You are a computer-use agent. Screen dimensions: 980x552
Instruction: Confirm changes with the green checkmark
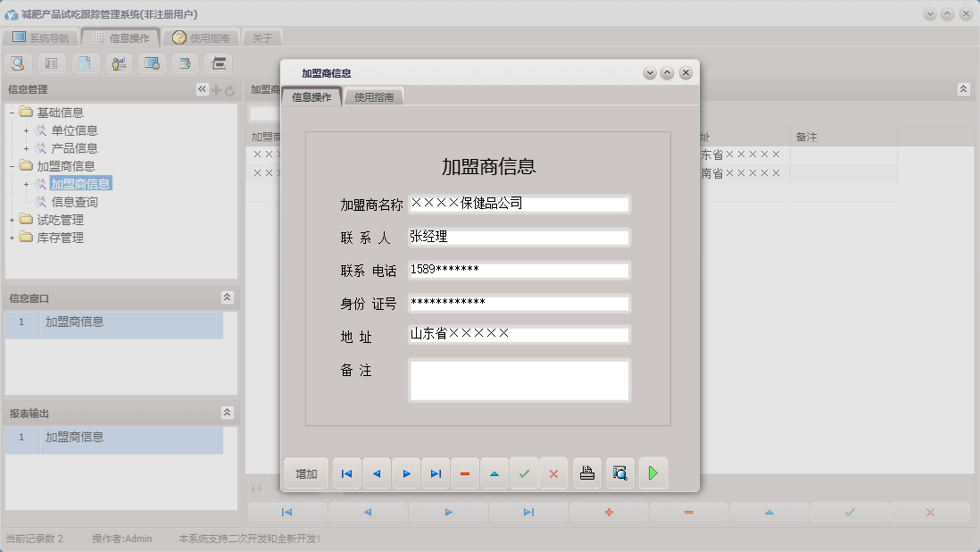click(525, 473)
